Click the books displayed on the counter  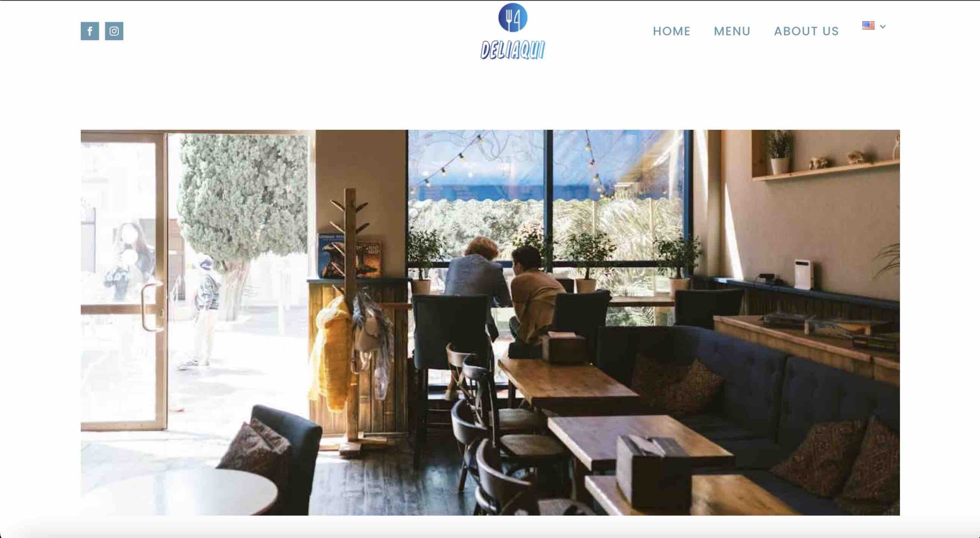349,255
